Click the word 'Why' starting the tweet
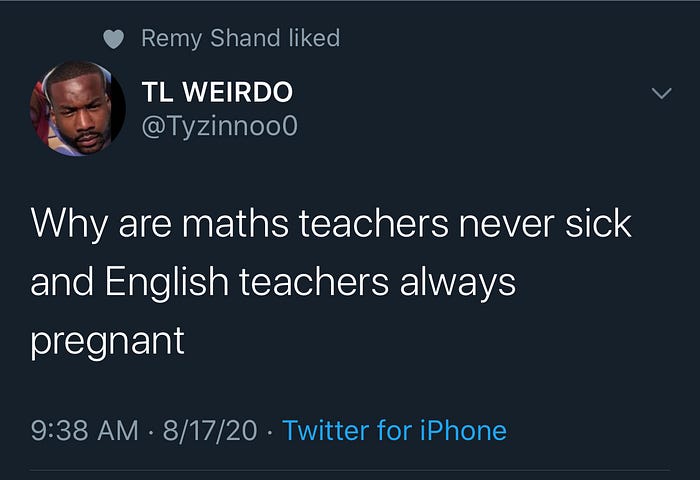 69,224
